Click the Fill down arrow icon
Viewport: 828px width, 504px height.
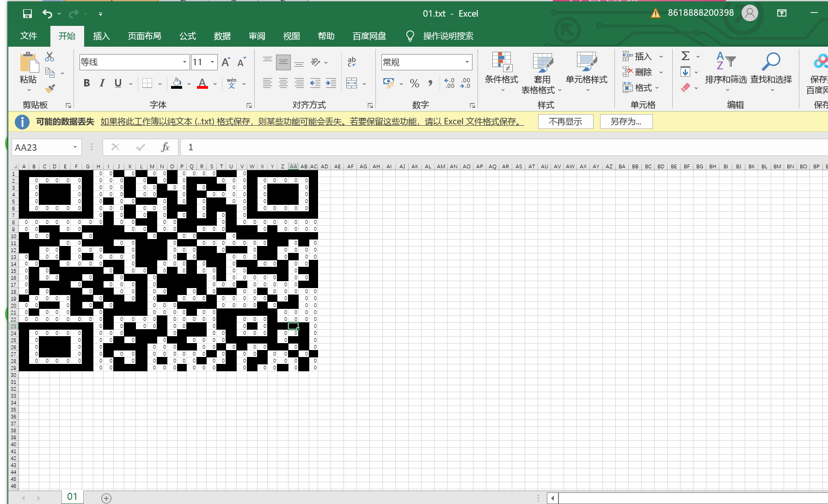(686, 72)
